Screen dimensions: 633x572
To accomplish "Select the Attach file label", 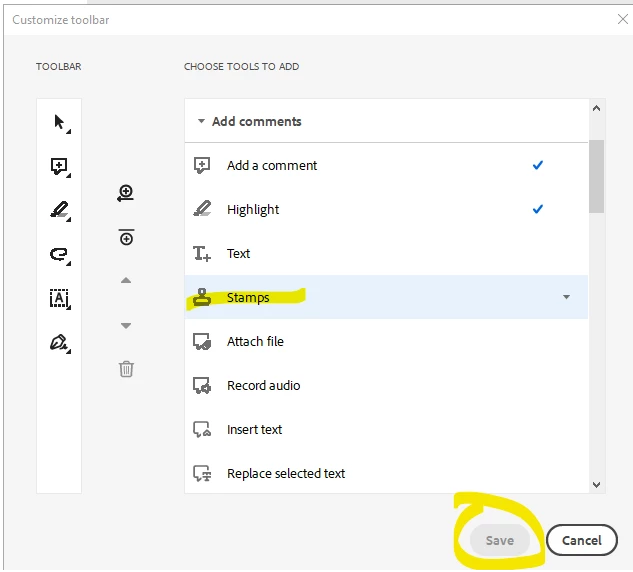I will [x=256, y=342].
